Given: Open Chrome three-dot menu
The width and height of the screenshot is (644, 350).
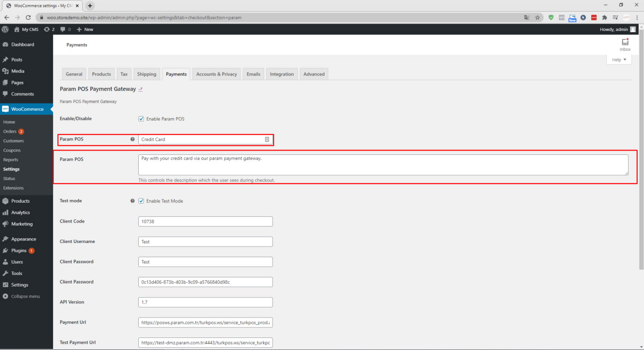Looking at the screenshot, I should 637,17.
